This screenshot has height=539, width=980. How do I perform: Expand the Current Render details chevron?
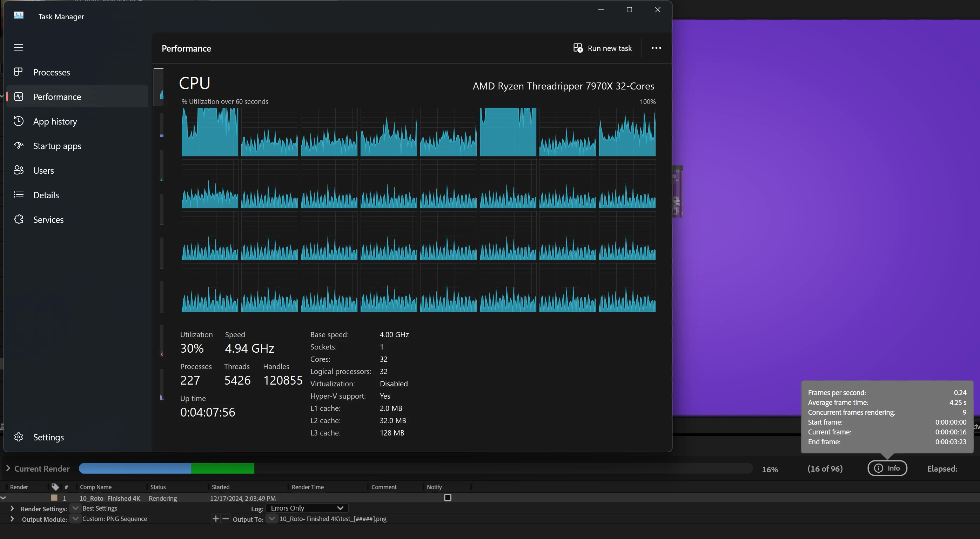click(x=8, y=468)
